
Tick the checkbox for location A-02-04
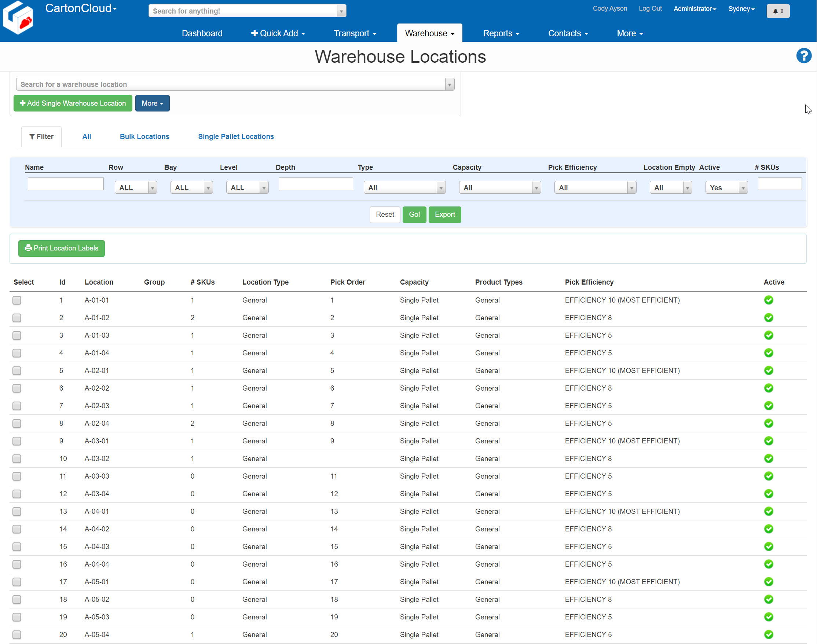coord(17,424)
